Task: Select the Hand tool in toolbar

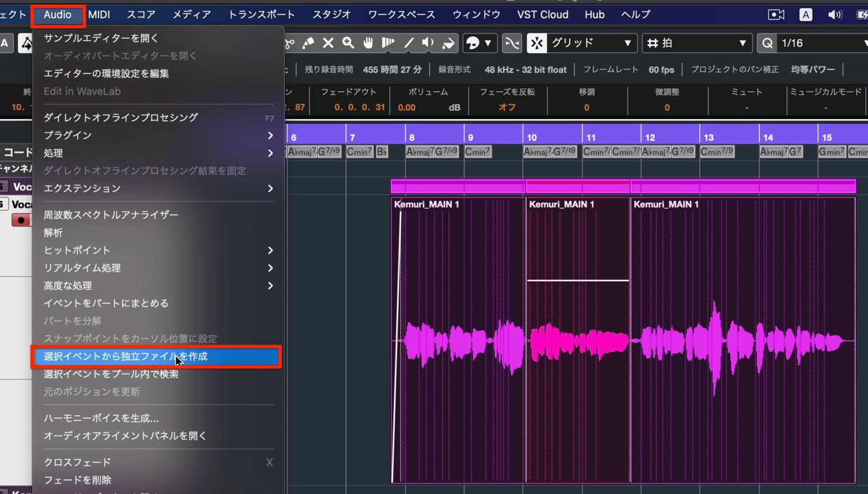Action: 368,43
